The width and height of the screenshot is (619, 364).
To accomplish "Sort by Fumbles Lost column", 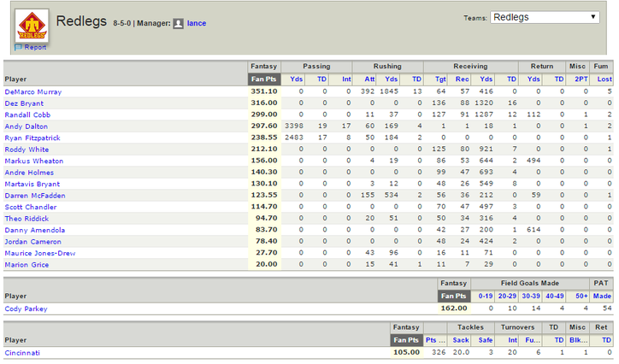I will click(x=604, y=79).
